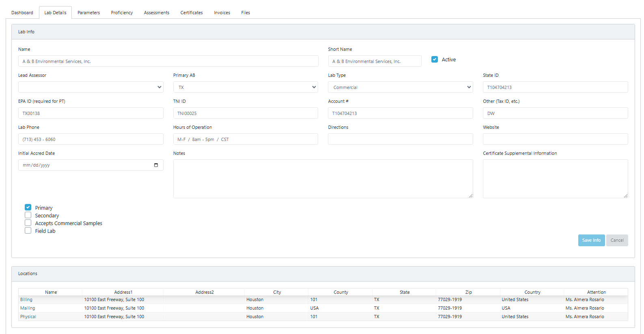Open the Lab Type dropdown

(x=401, y=87)
